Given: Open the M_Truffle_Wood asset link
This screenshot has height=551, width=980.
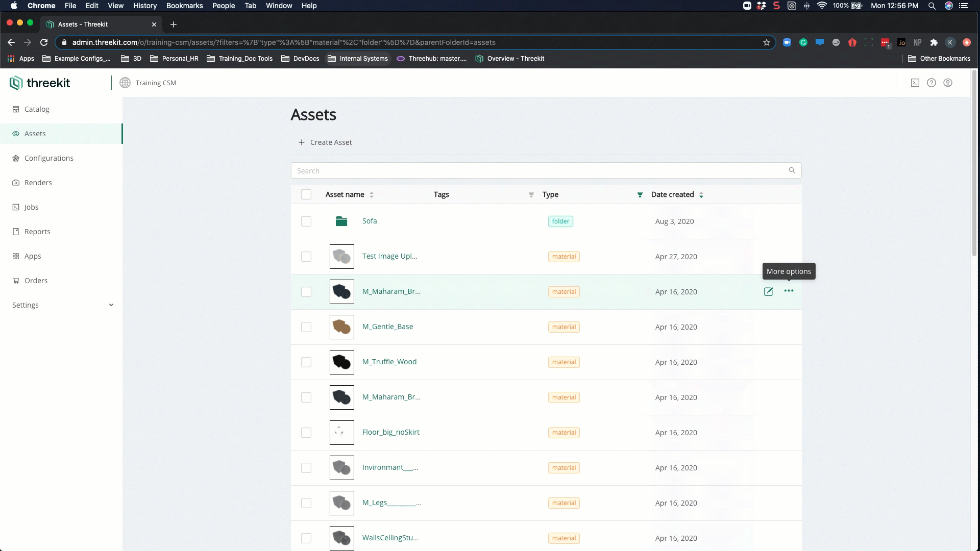Looking at the screenshot, I should (x=389, y=362).
